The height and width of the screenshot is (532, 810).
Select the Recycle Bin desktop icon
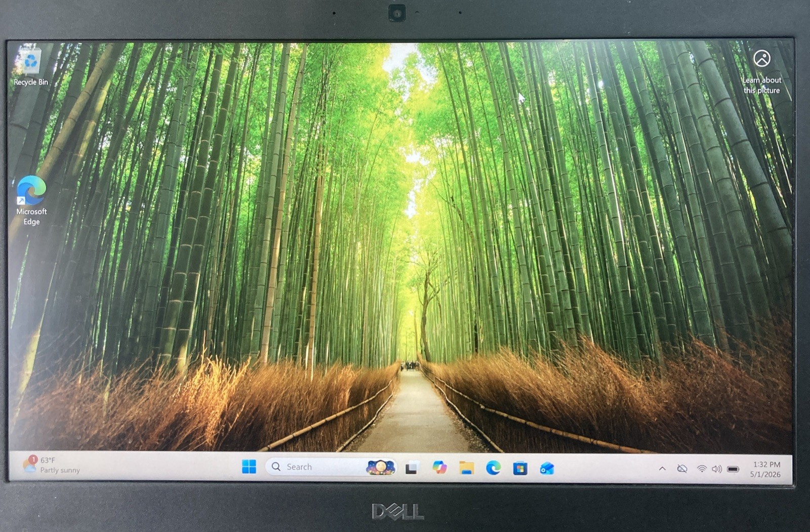(x=31, y=67)
